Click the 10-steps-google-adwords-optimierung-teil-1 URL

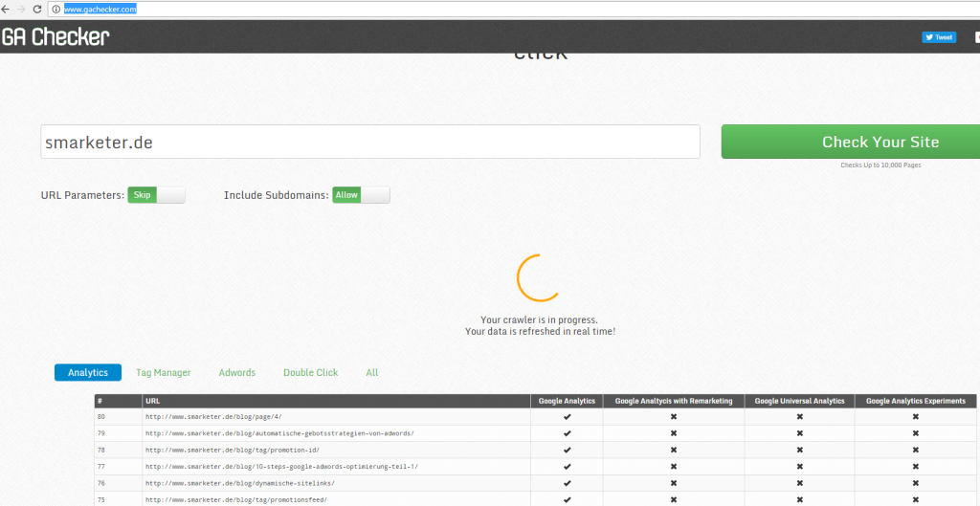click(x=281, y=467)
